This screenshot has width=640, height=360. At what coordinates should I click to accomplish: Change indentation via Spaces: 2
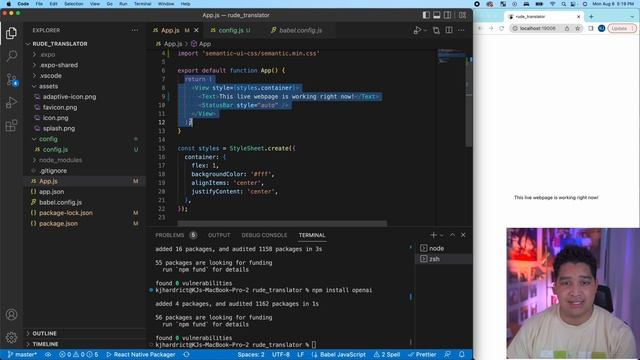251,354
